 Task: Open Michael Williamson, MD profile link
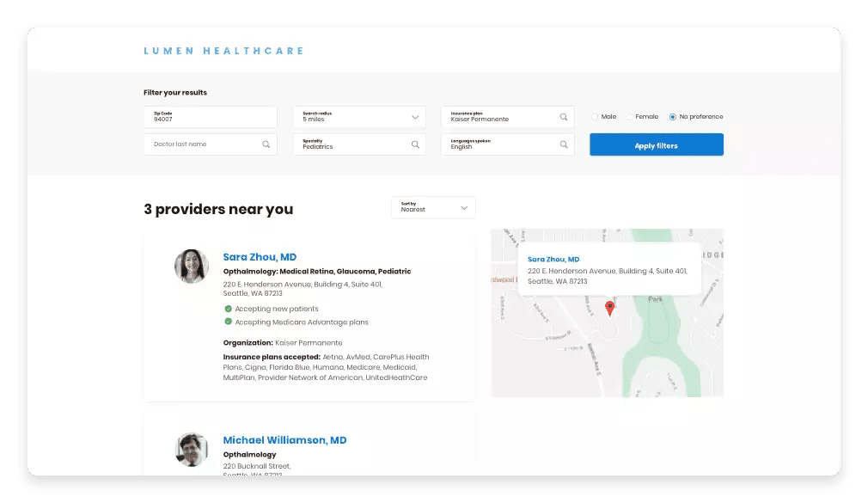284,440
